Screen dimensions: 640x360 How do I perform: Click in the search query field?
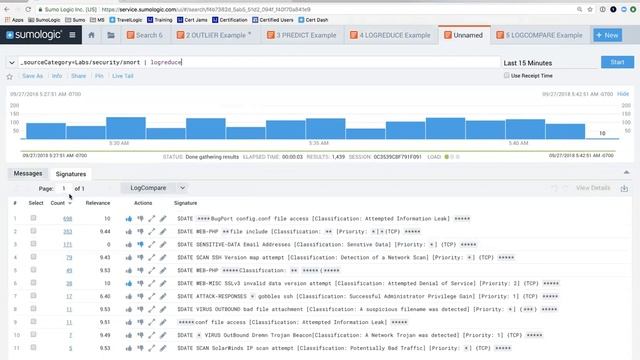259,62
